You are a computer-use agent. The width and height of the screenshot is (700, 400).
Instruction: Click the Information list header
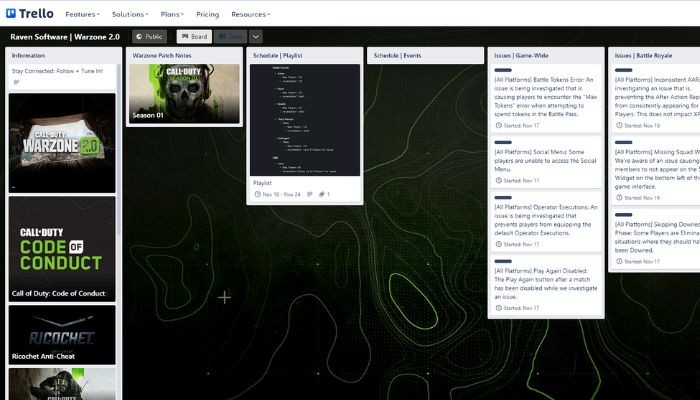point(28,55)
